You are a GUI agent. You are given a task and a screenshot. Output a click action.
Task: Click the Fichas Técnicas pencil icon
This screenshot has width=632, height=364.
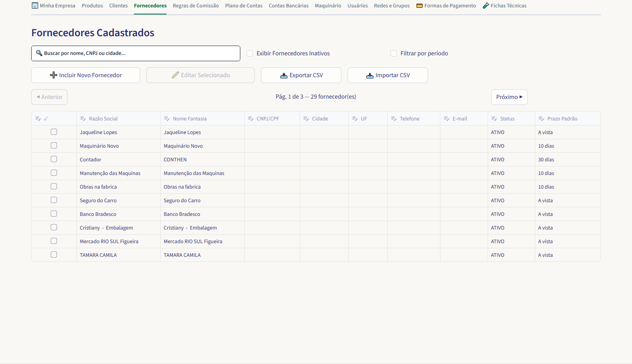click(x=486, y=6)
